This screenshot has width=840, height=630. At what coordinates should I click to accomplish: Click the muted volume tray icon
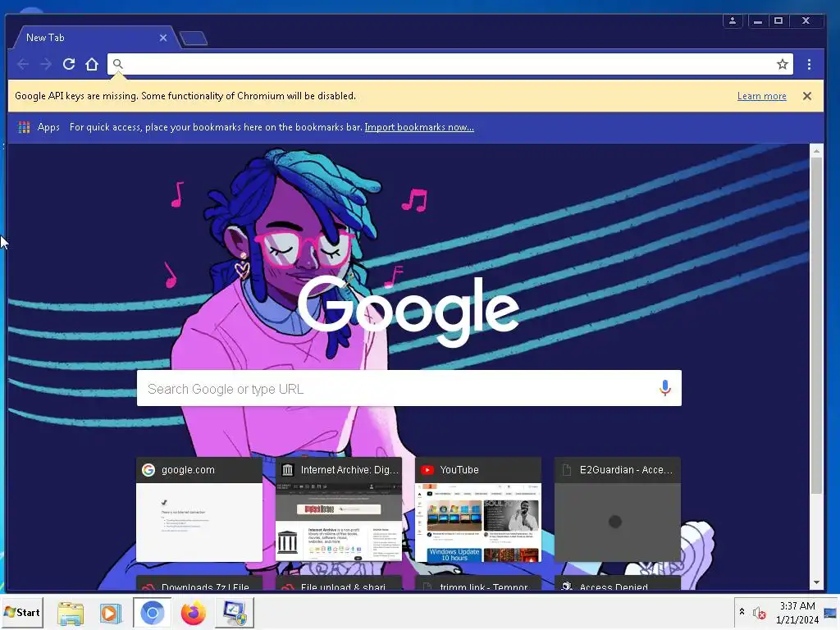[x=759, y=613]
